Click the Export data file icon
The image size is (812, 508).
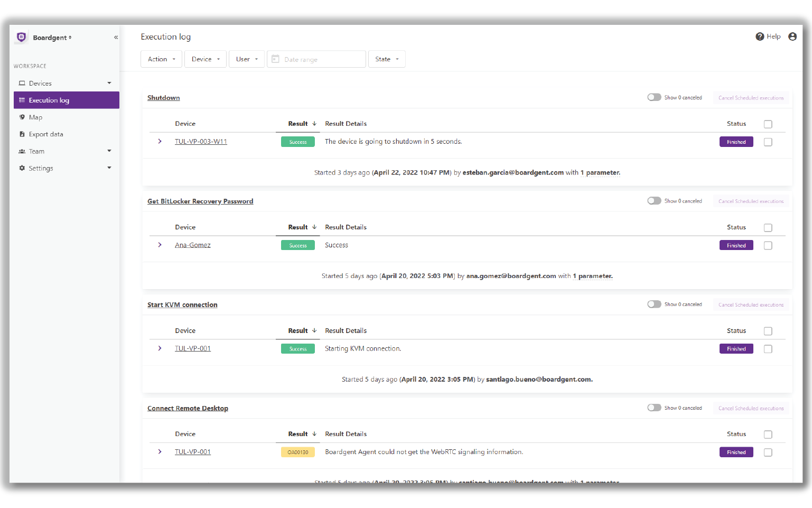[22, 134]
